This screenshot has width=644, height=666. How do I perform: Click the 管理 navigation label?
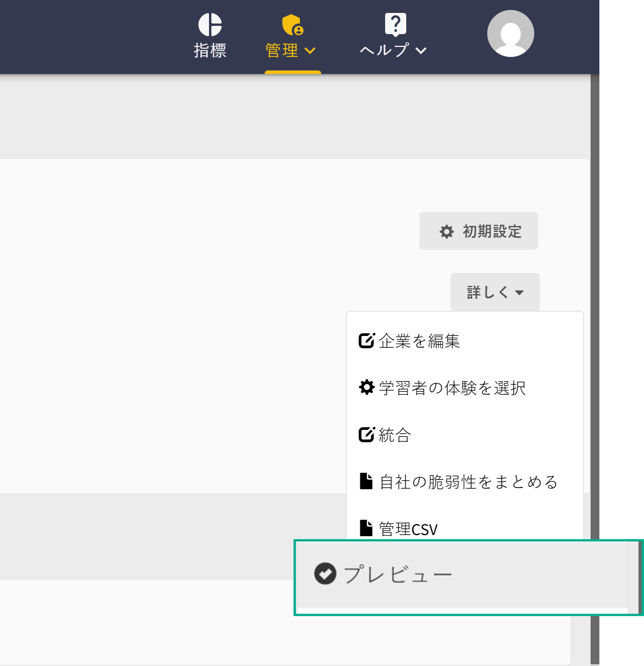281,51
